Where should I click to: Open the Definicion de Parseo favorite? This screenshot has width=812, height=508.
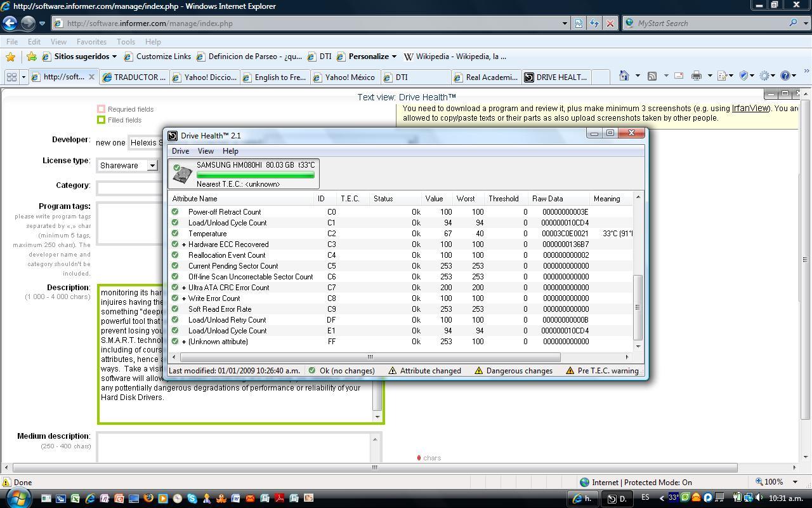(x=249, y=57)
